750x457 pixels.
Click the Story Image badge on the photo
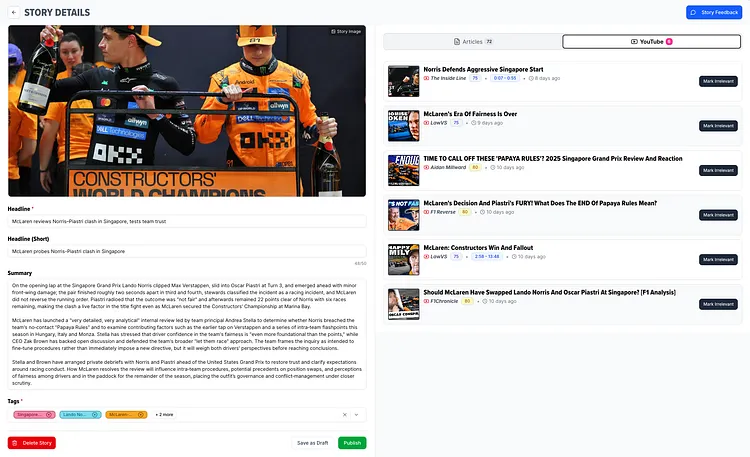click(346, 32)
